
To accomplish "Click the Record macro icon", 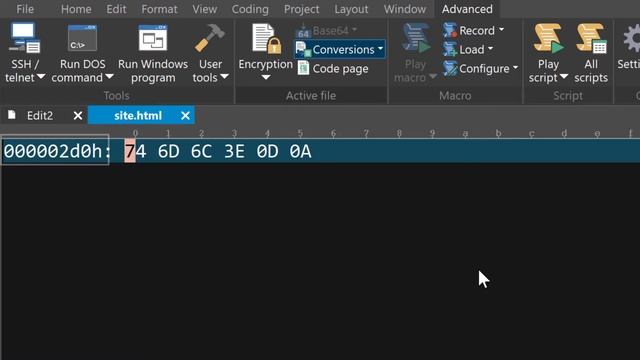I will pyautogui.click(x=450, y=31).
